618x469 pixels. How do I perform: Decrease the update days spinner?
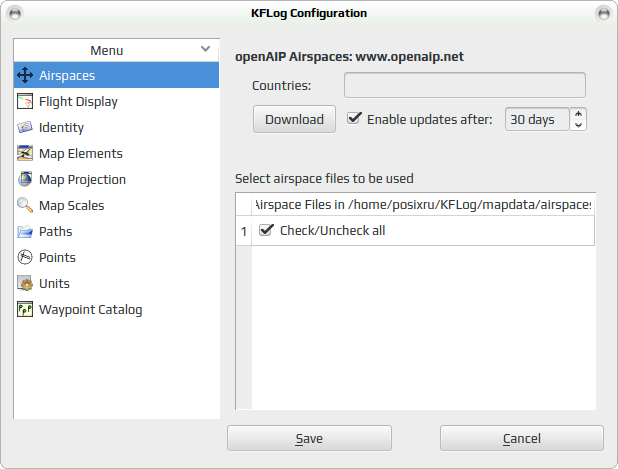(x=578, y=125)
